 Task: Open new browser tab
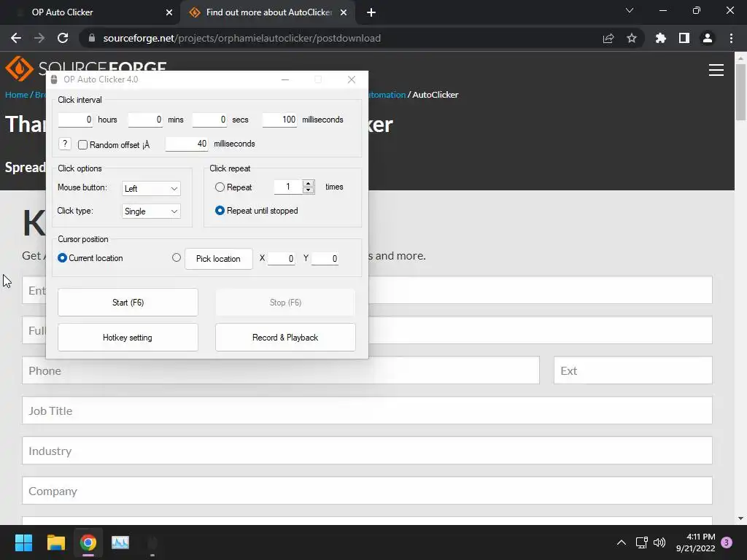[x=371, y=12]
